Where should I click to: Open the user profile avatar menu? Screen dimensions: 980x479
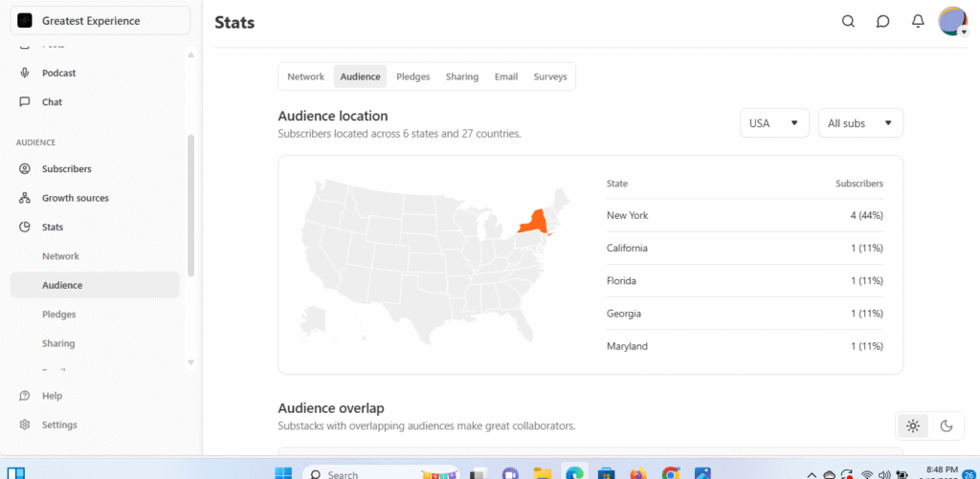click(952, 21)
